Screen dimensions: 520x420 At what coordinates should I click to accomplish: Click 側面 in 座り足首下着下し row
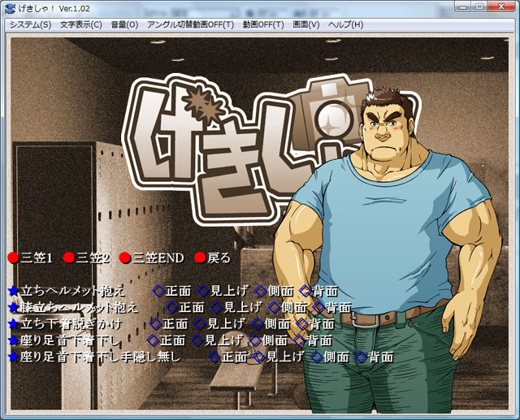(269, 340)
